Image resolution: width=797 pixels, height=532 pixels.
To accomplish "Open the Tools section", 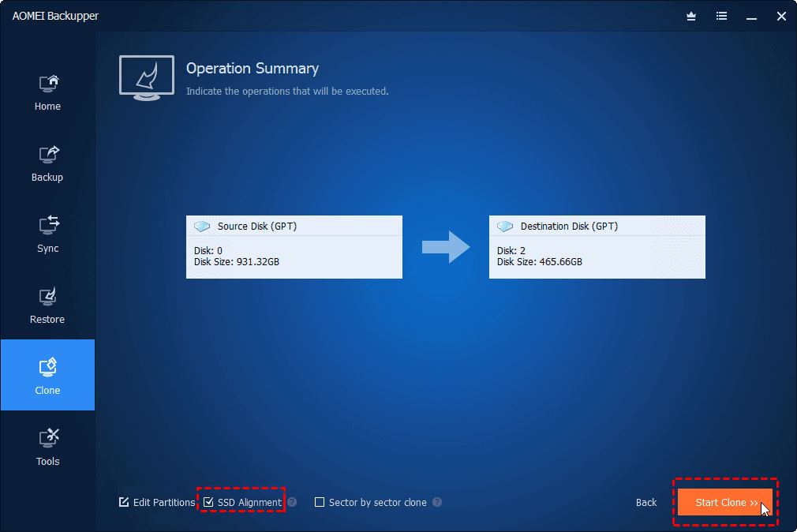I will tap(47, 447).
